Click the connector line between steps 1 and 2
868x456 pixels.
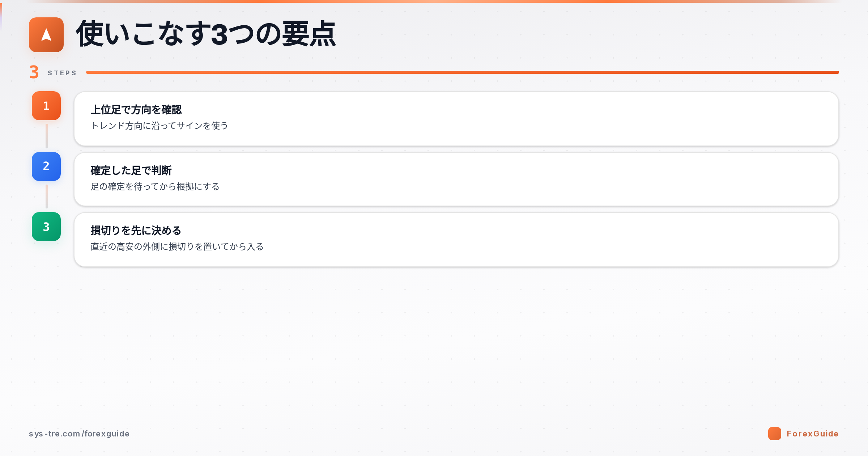[46, 136]
